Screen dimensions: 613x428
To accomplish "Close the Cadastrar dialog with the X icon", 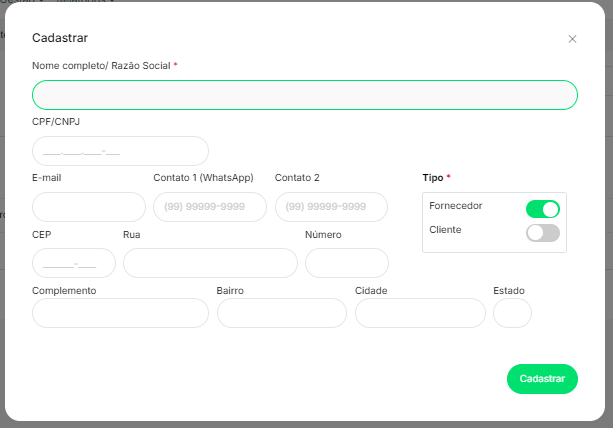I will tap(572, 39).
